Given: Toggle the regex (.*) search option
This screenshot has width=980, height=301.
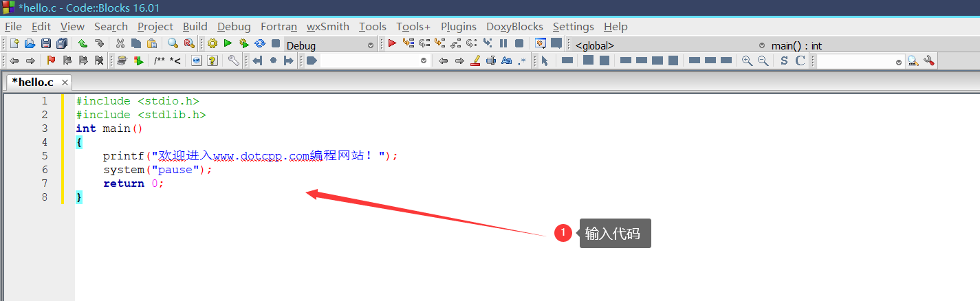Looking at the screenshot, I should (x=522, y=60).
